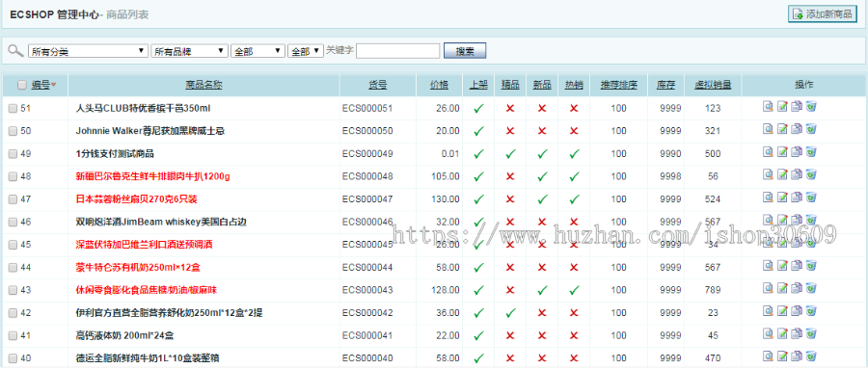
Task: Edit product 40 德运全脂新鲜纯牛奶
Action: (783, 356)
